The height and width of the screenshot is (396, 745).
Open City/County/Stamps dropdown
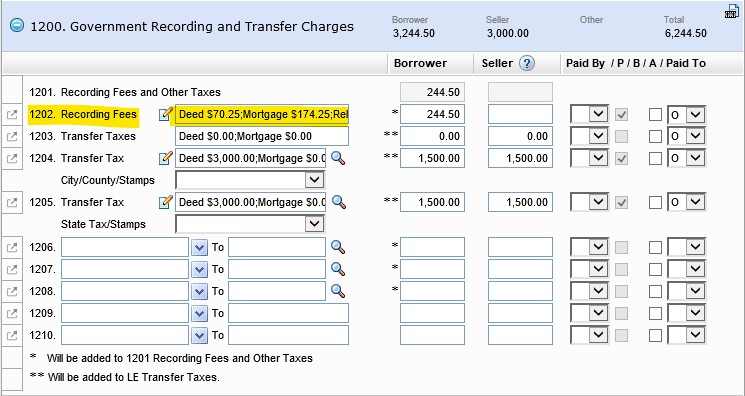click(250, 180)
